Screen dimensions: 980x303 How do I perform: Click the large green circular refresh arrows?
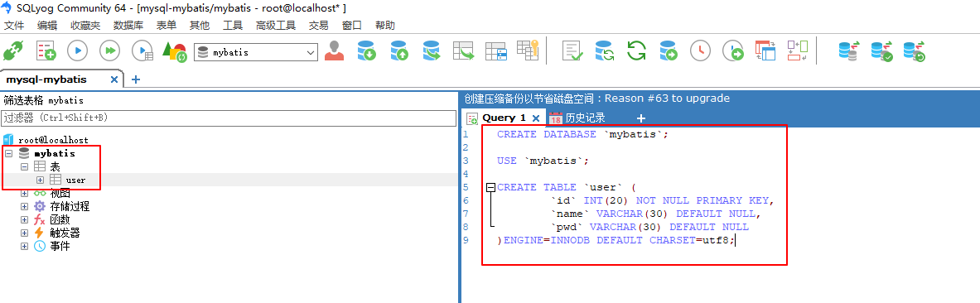(x=636, y=50)
